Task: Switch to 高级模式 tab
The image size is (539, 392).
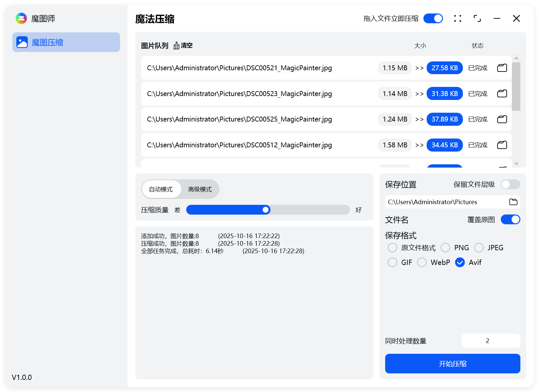Action: click(200, 189)
